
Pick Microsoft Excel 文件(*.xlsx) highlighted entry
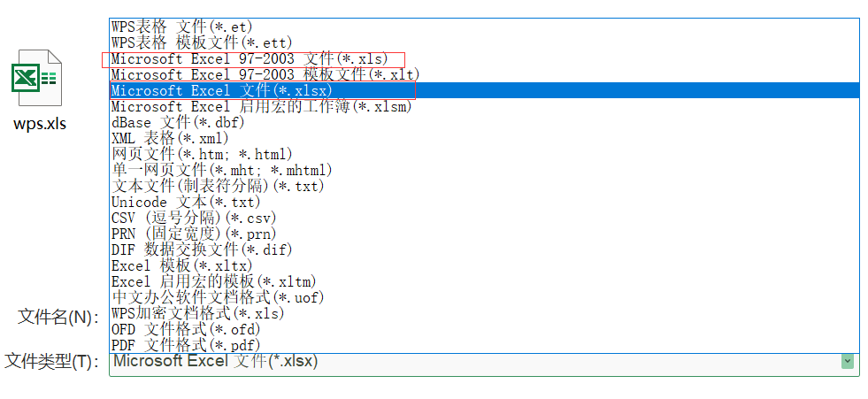pos(484,90)
